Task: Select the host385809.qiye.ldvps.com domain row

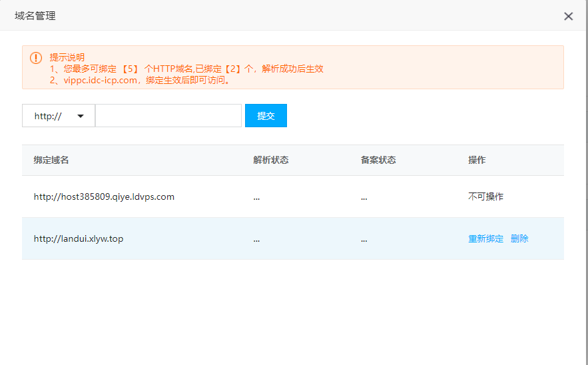Action: (x=104, y=197)
